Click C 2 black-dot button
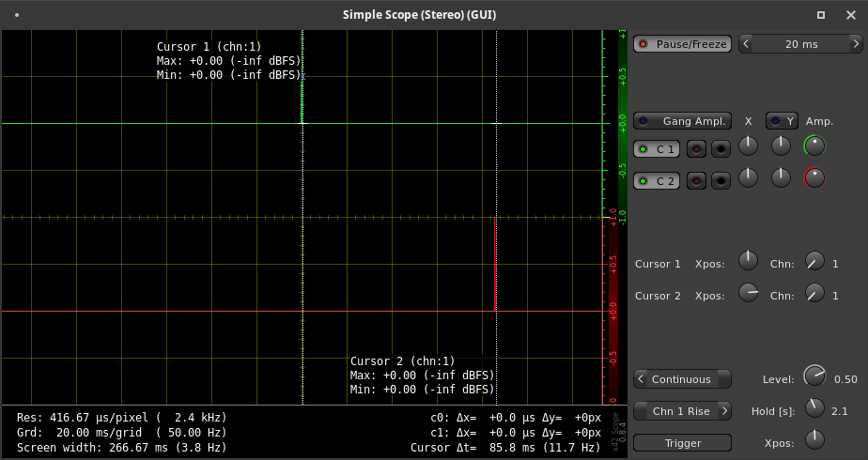The image size is (868, 460). 721,181
